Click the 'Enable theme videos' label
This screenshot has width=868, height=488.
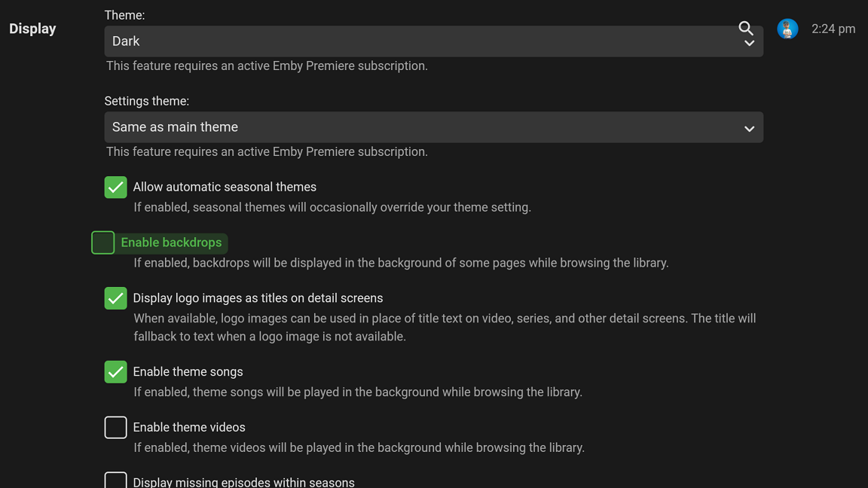click(189, 427)
